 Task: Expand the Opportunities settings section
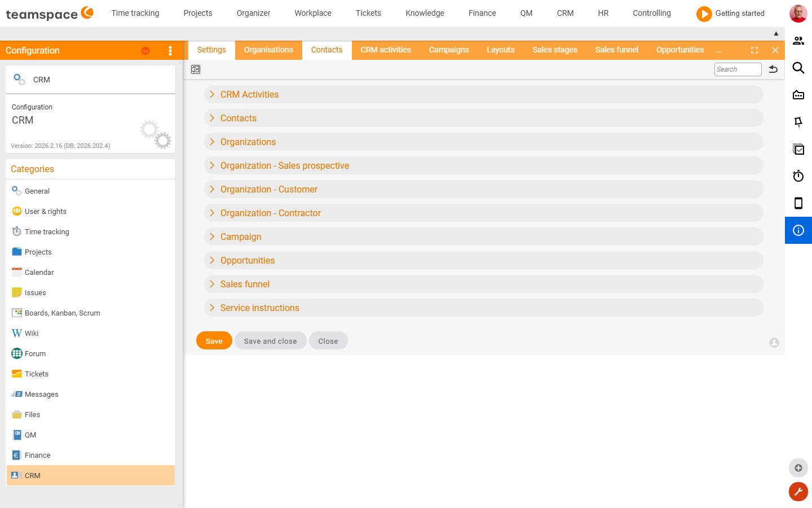tap(483, 260)
